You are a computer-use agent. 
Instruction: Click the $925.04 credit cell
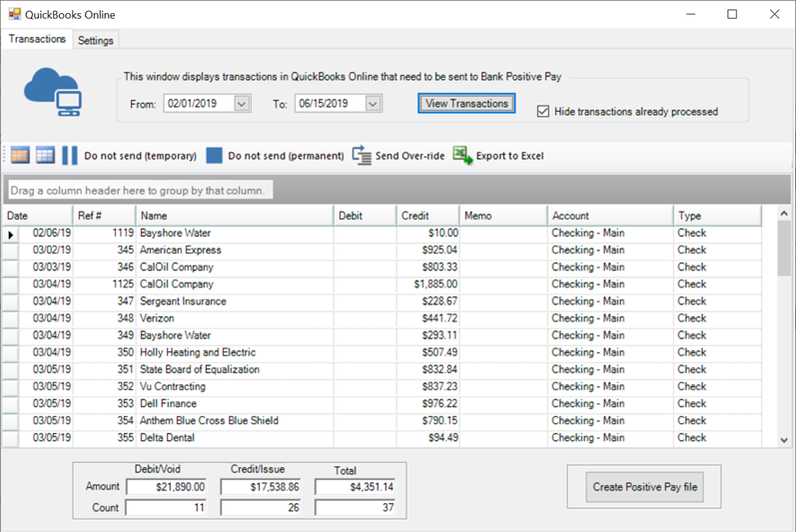[427, 250]
